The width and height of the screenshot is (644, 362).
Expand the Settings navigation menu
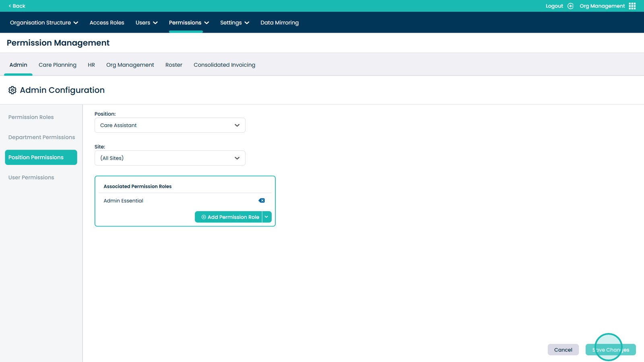[234, 23]
